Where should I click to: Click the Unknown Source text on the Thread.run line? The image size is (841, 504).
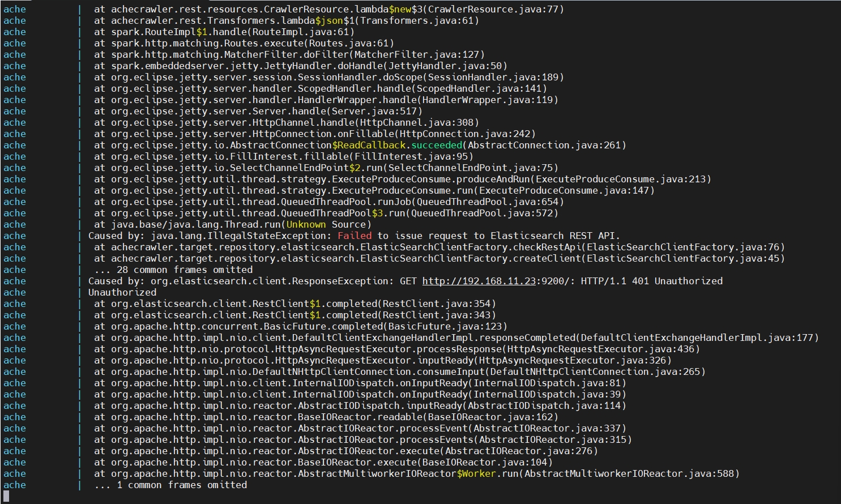pyautogui.click(x=306, y=224)
